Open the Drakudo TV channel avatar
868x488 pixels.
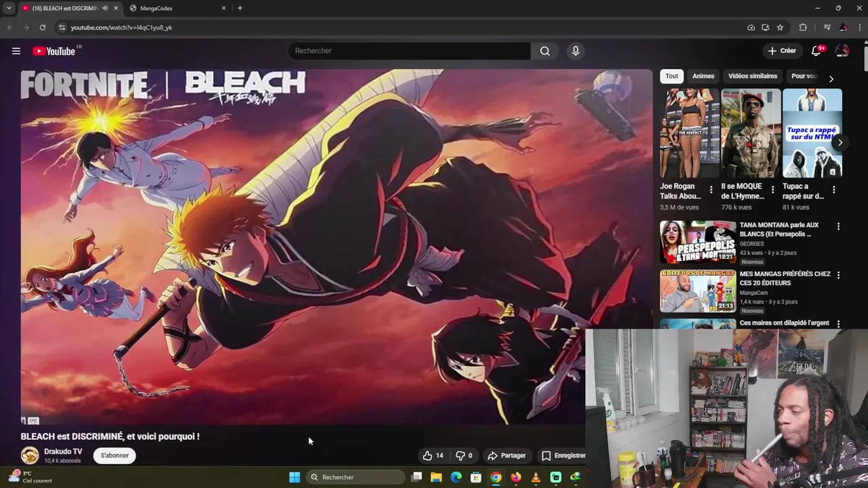point(30,455)
